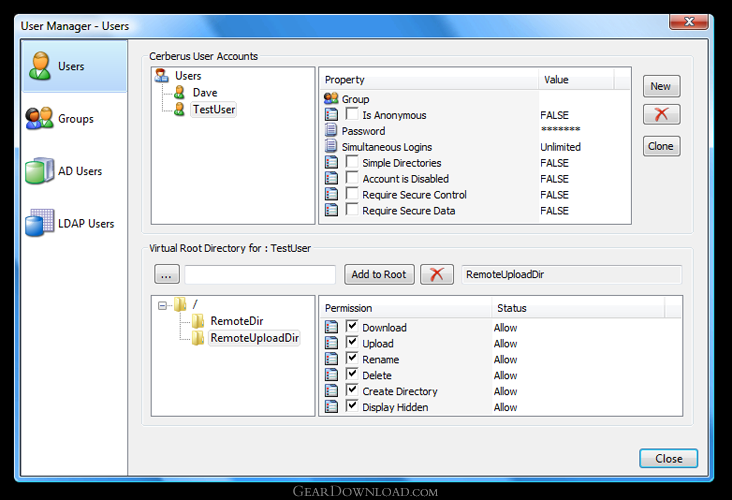This screenshot has height=500, width=732.
Task: Click the New user button
Action: click(x=661, y=86)
